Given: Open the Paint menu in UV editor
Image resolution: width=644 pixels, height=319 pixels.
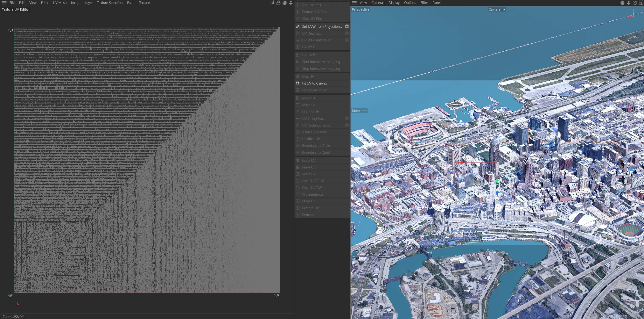Looking at the screenshot, I should pyautogui.click(x=131, y=3).
